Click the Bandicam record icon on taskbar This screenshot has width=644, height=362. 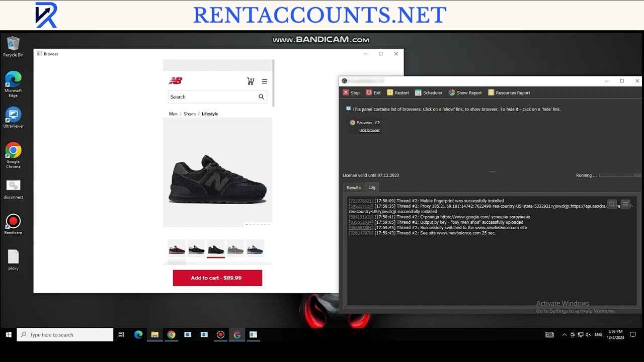coord(220,334)
